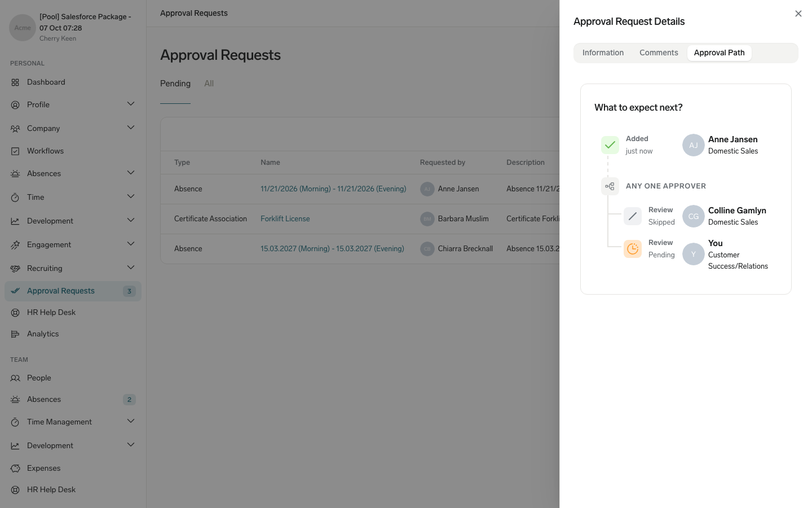Expand the Engagement chevron
The height and width of the screenshot is (508, 812).
(131, 244)
